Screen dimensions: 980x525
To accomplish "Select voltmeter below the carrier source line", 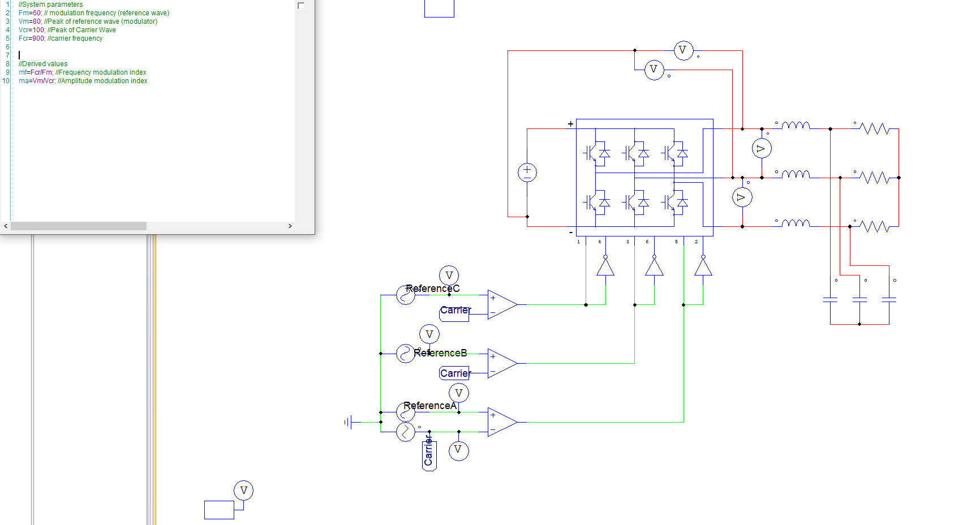I will point(459,450).
